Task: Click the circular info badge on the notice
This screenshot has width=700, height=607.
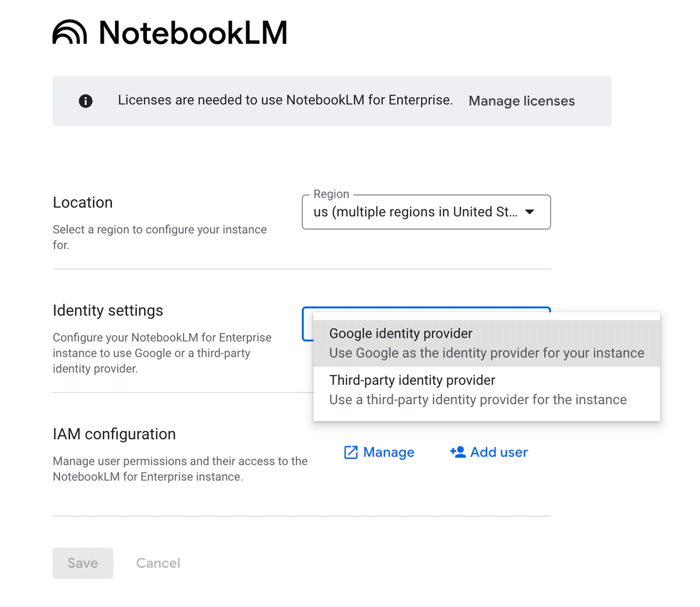Action: point(85,100)
